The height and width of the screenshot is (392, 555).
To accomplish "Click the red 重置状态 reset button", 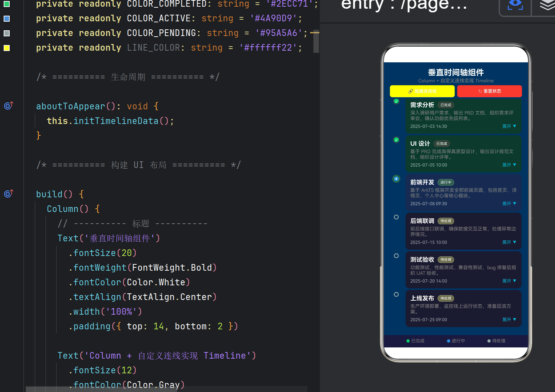I will click(490, 91).
